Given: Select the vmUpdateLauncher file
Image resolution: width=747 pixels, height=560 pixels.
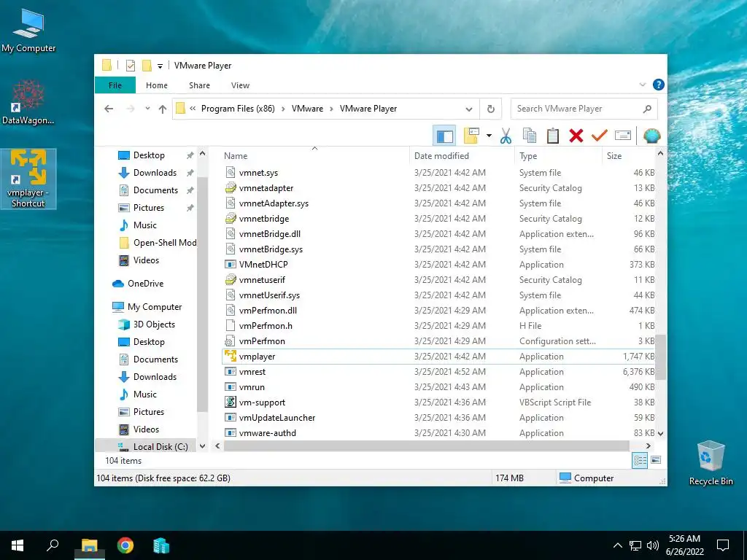Looking at the screenshot, I should point(438,418).
